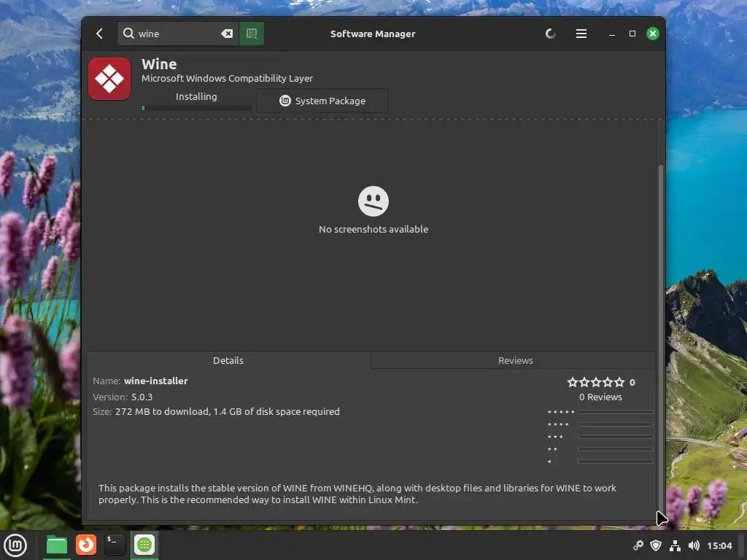
Task: Open the Linux Mint start menu
Action: [15, 545]
